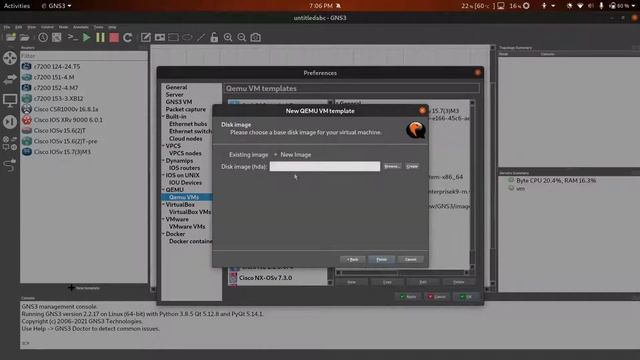
Task: Select the Add a note tool
Action: (x=146, y=38)
